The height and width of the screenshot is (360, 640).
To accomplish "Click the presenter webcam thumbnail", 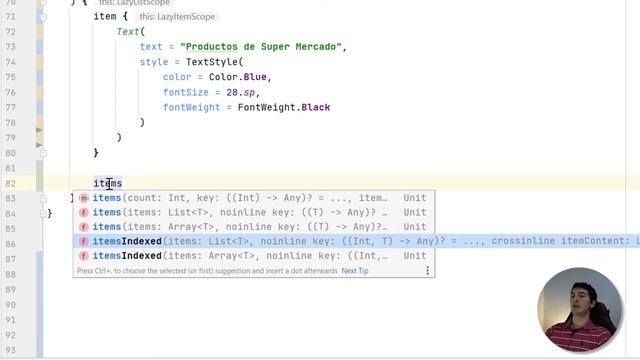I will [580, 309].
